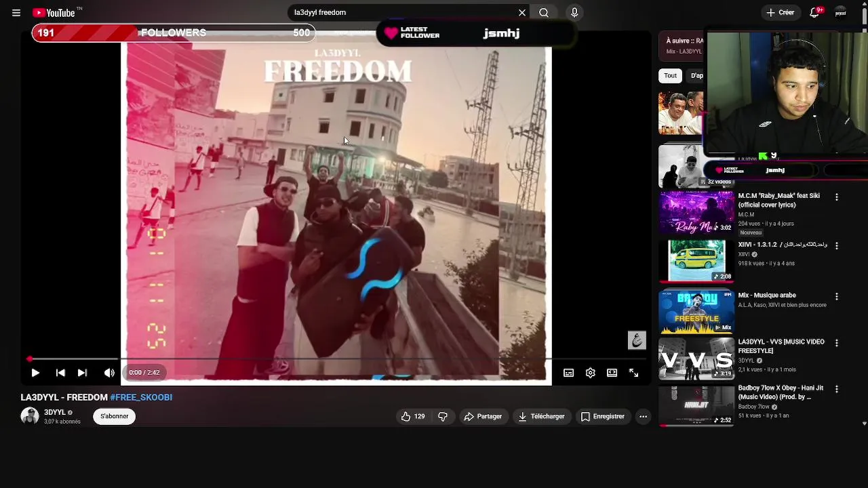Like the video (129 likes)
Image resolution: width=868 pixels, height=488 pixels.
click(x=413, y=416)
